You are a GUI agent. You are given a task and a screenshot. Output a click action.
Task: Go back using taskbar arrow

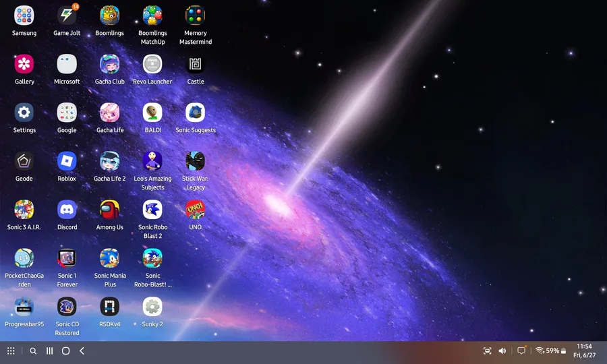(x=82, y=351)
